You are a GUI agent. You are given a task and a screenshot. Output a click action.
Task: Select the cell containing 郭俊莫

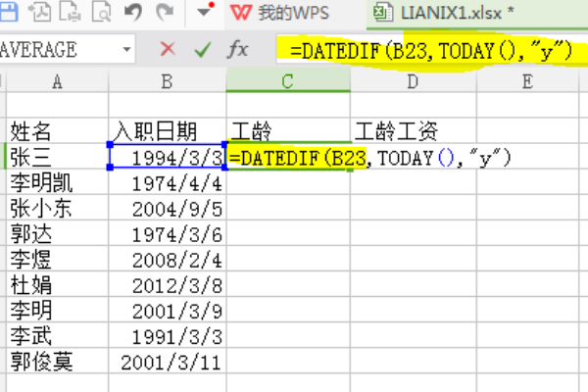[57, 361]
